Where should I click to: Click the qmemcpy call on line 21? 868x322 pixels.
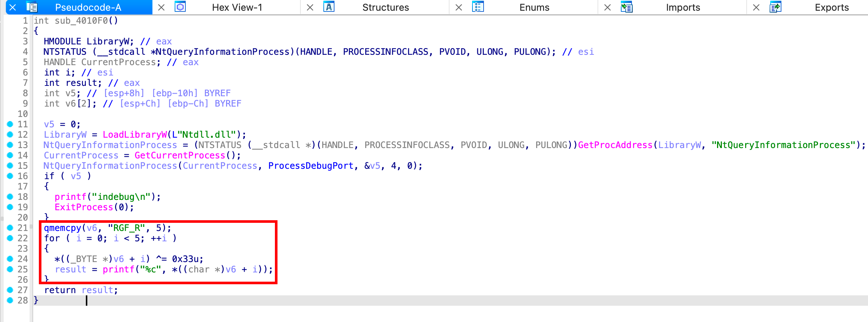pos(63,228)
